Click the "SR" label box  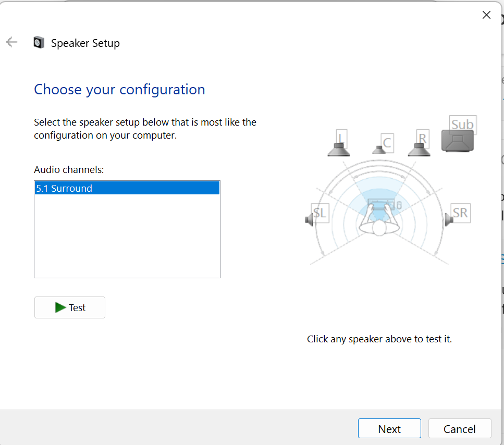click(460, 213)
